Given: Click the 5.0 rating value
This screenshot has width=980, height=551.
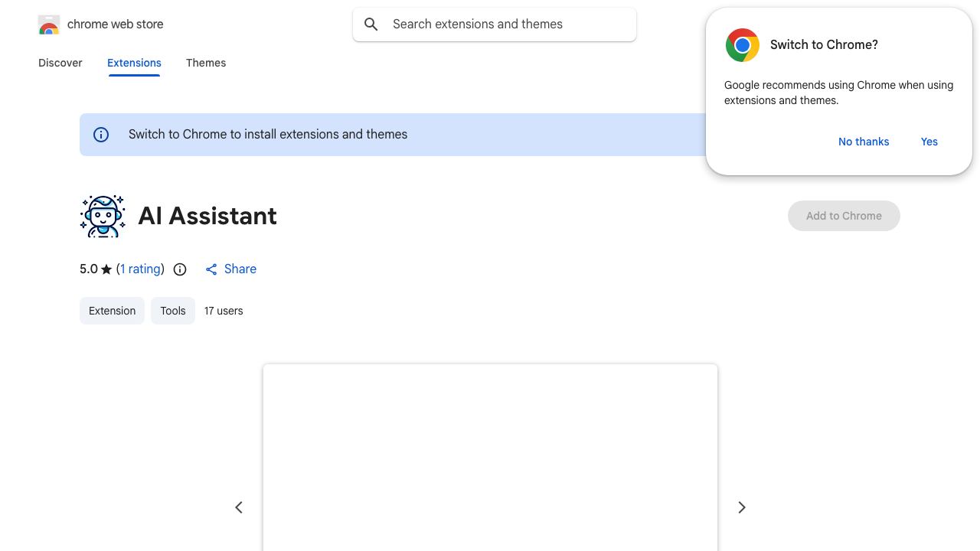Looking at the screenshot, I should tap(89, 269).
